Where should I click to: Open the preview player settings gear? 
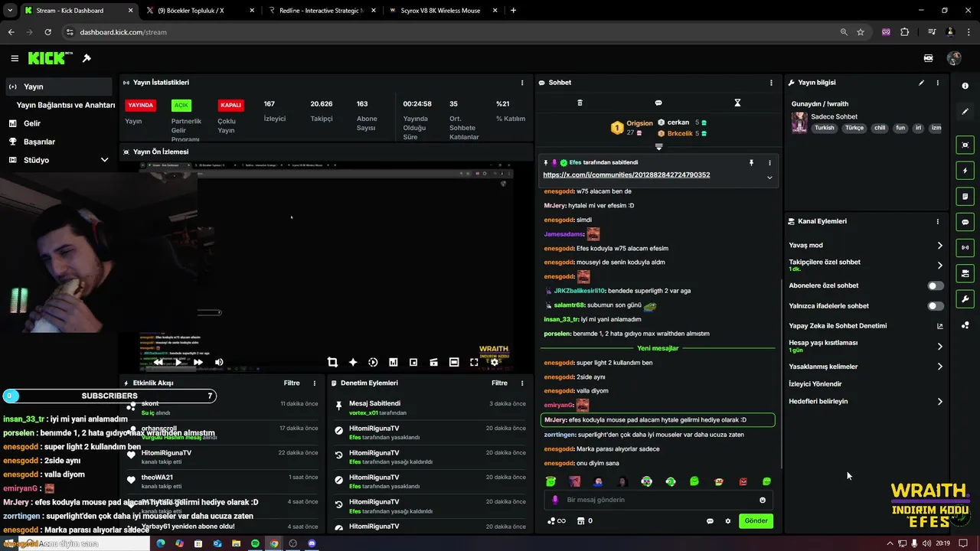click(x=495, y=362)
